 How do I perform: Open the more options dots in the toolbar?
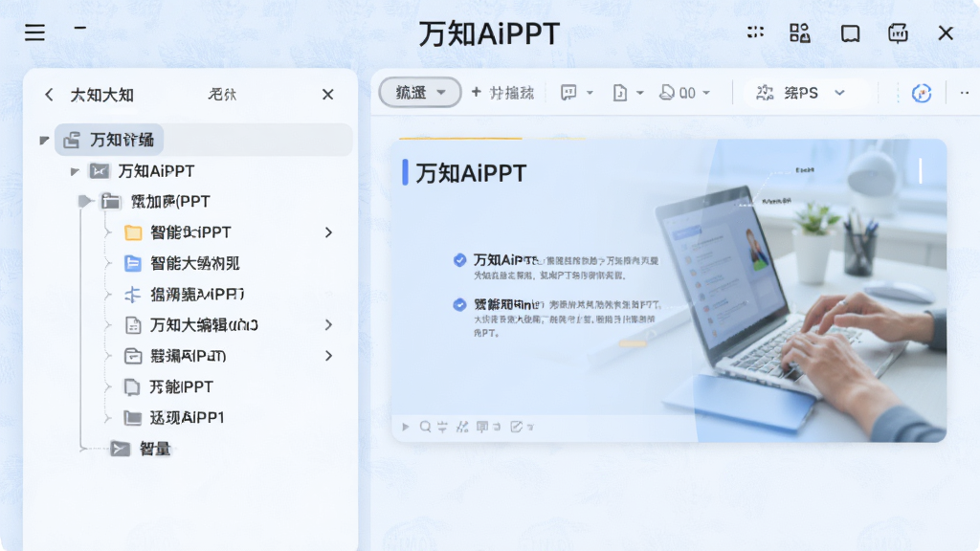[x=965, y=93]
